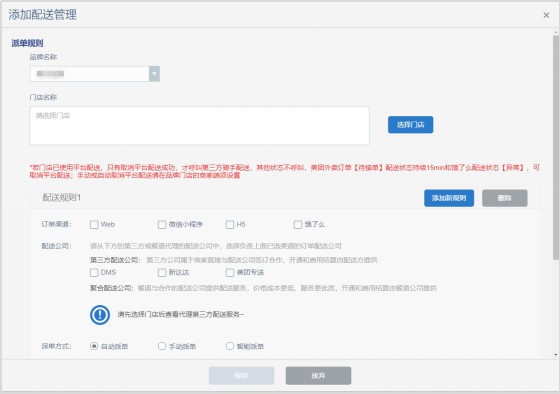
Task: Check the 美团专送 delivery checkbox
Action: pos(230,273)
